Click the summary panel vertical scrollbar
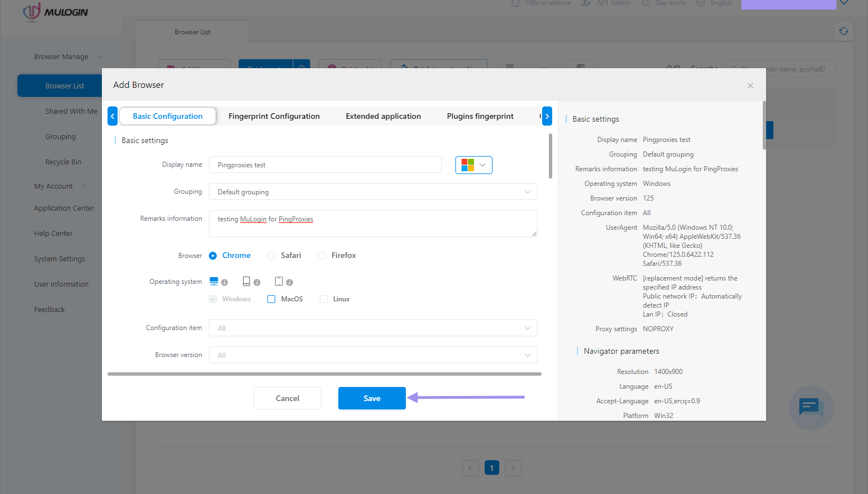The width and height of the screenshot is (868, 494). [764, 125]
